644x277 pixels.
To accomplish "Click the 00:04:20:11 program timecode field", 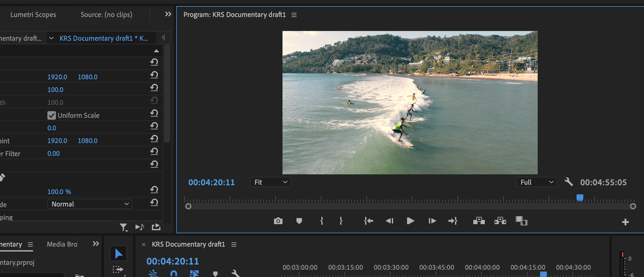I will coord(211,182).
